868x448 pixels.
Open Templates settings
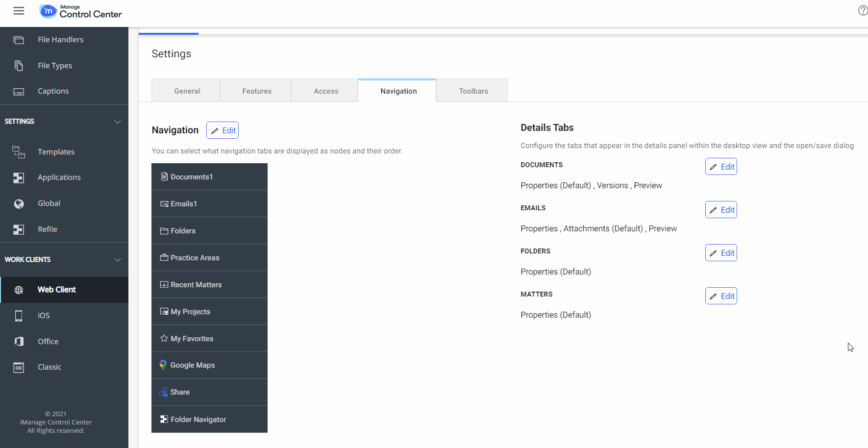pos(56,152)
